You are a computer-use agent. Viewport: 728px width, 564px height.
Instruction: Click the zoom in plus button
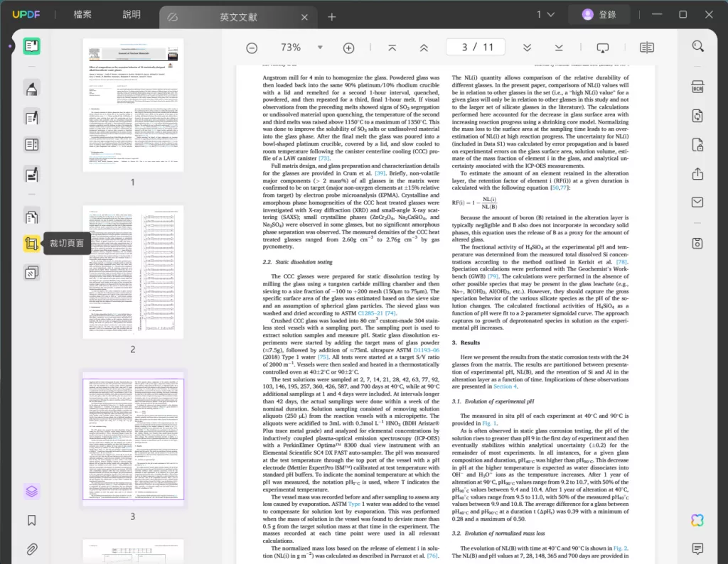click(348, 48)
